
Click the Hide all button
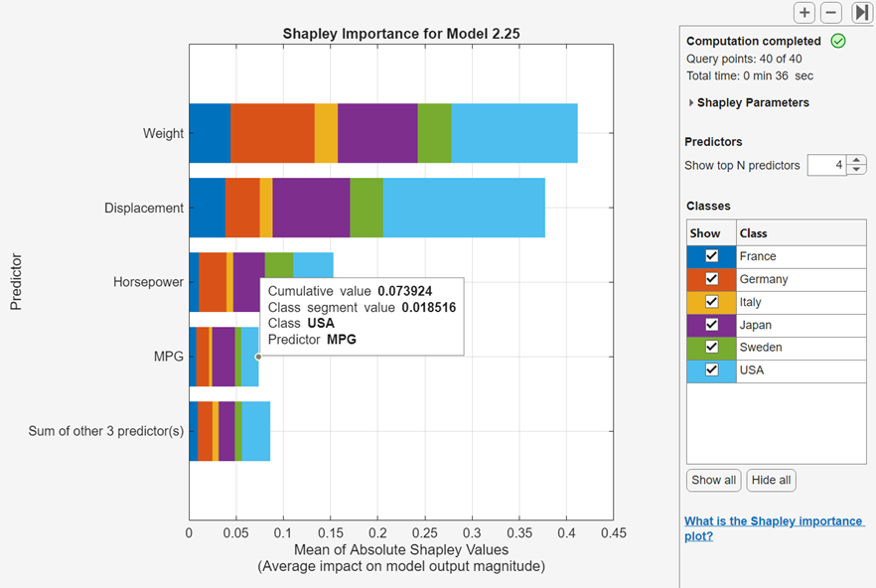pos(771,481)
